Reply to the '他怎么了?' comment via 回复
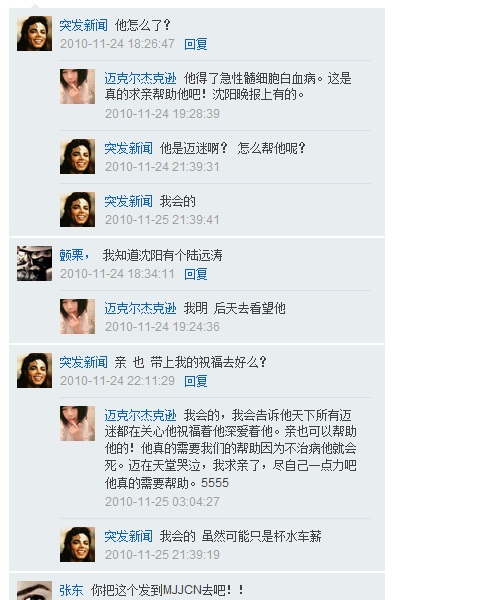 click(195, 44)
